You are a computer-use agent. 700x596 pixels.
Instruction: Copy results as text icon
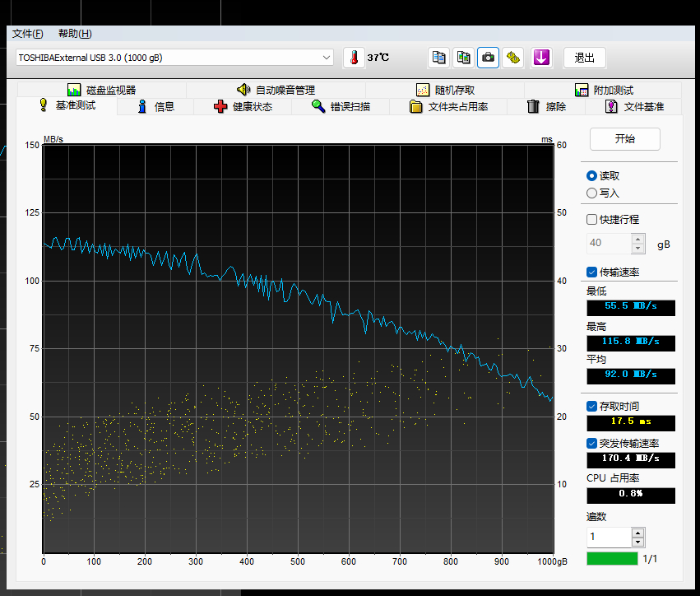439,58
